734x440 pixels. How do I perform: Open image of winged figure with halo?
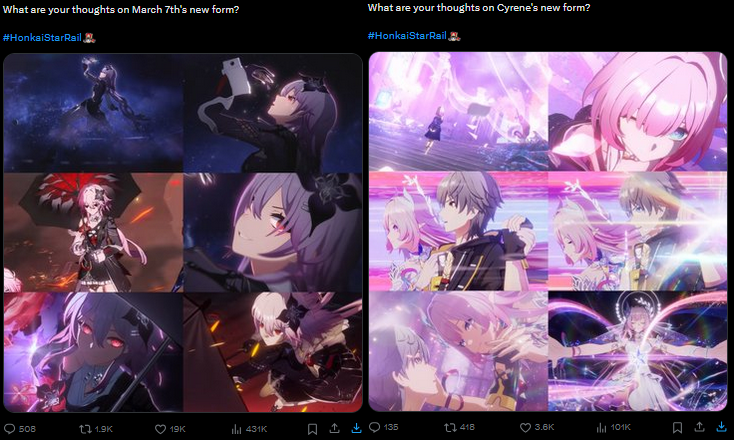(x=638, y=351)
